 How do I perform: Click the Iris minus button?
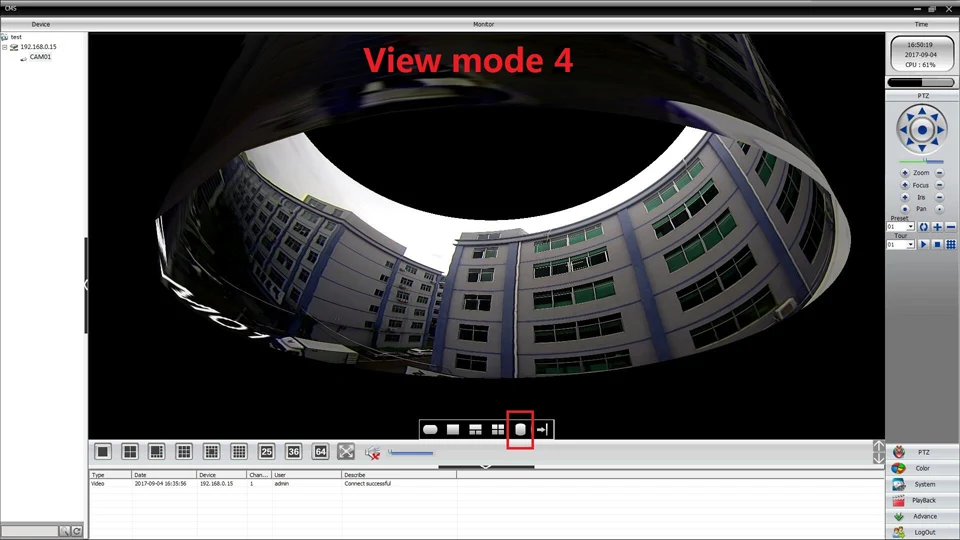pyautogui.click(x=940, y=197)
